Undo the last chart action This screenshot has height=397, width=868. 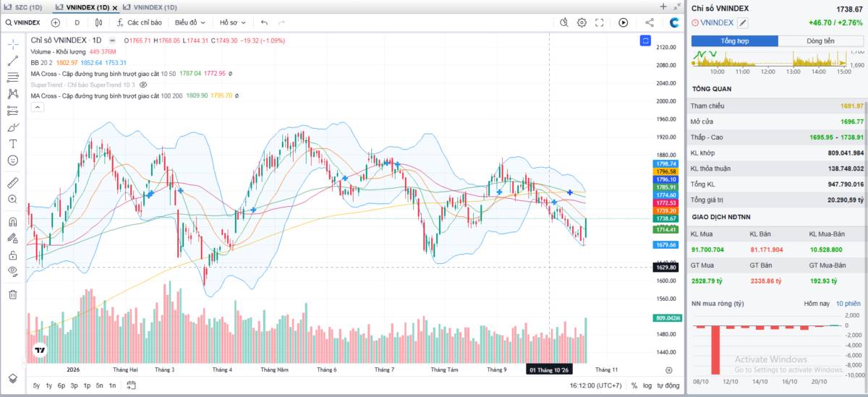[264, 22]
